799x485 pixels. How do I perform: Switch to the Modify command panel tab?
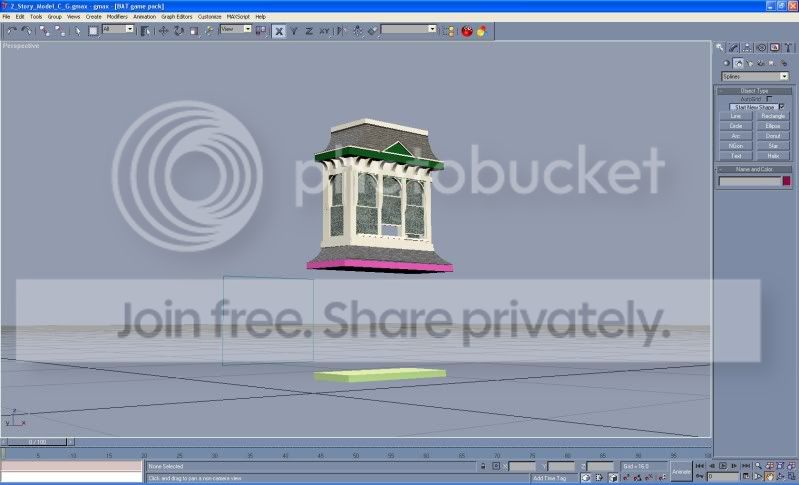[733, 47]
